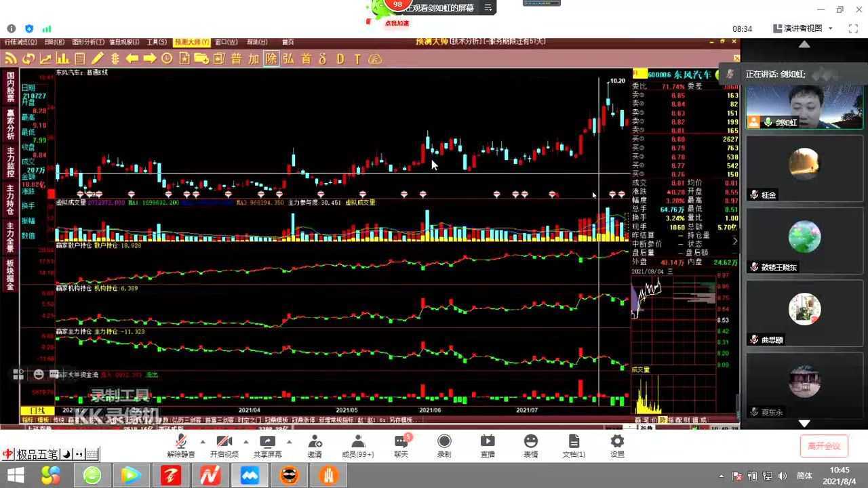Select 主力监控 in left sidebar
Viewport: 868px width, 488px height.
click(10, 163)
